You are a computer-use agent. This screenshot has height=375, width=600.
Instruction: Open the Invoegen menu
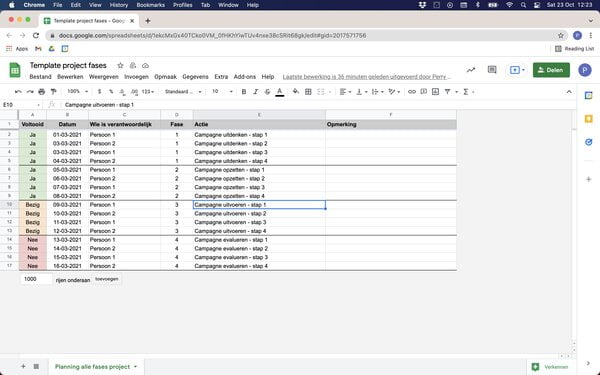click(x=136, y=77)
